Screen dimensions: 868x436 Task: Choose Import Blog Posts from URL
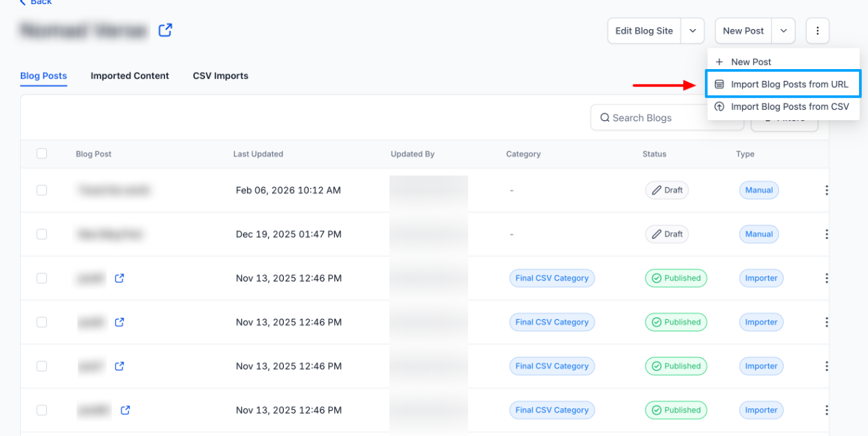click(x=789, y=84)
